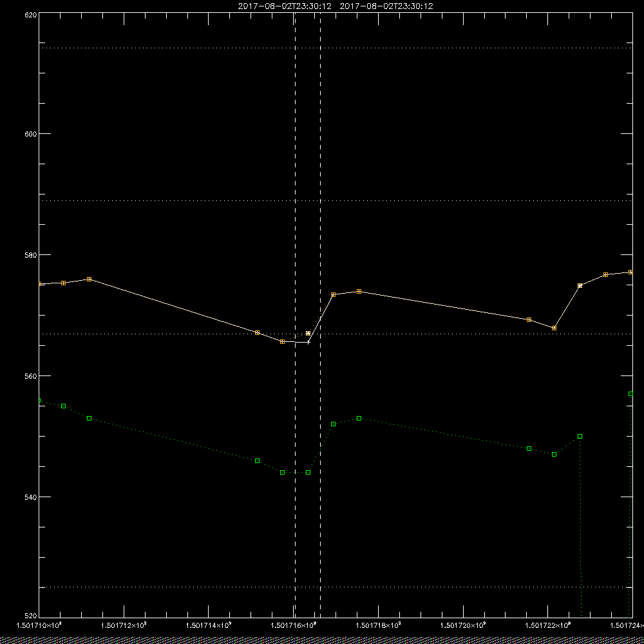Click the orange marker just after the second dashed line
Image resolution: width=644 pixels, height=644 pixels.
coord(333,294)
